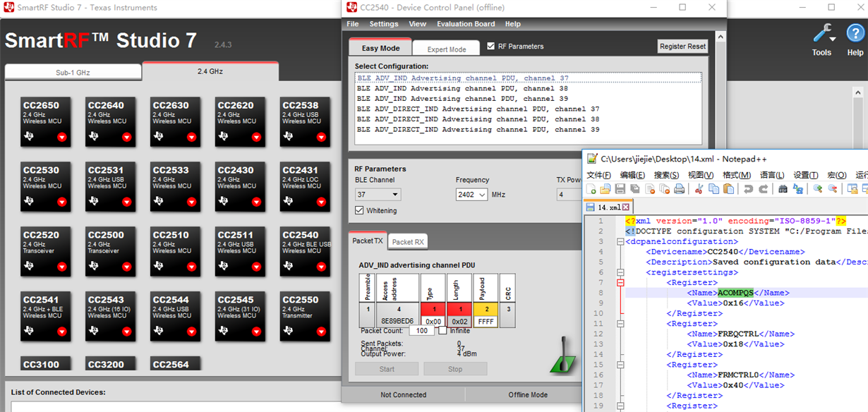868x412 pixels.
Task: Click the Open file icon in Notepad++
Action: click(605, 189)
